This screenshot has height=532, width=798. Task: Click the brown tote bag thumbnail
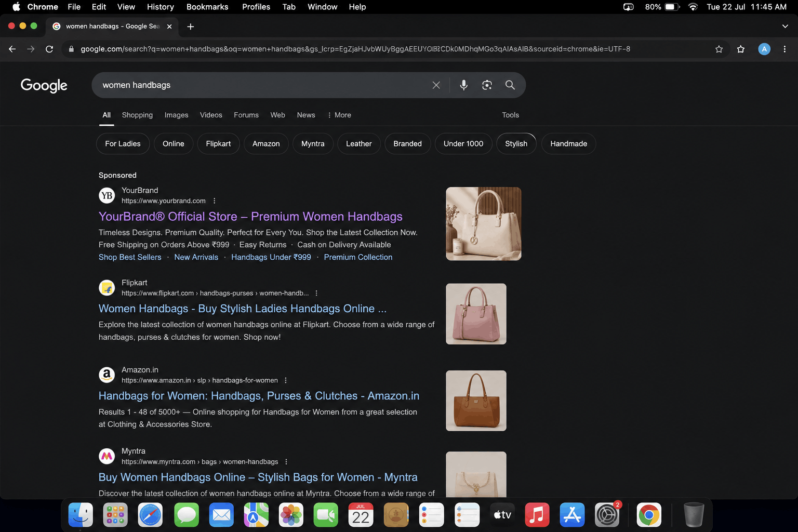(476, 401)
